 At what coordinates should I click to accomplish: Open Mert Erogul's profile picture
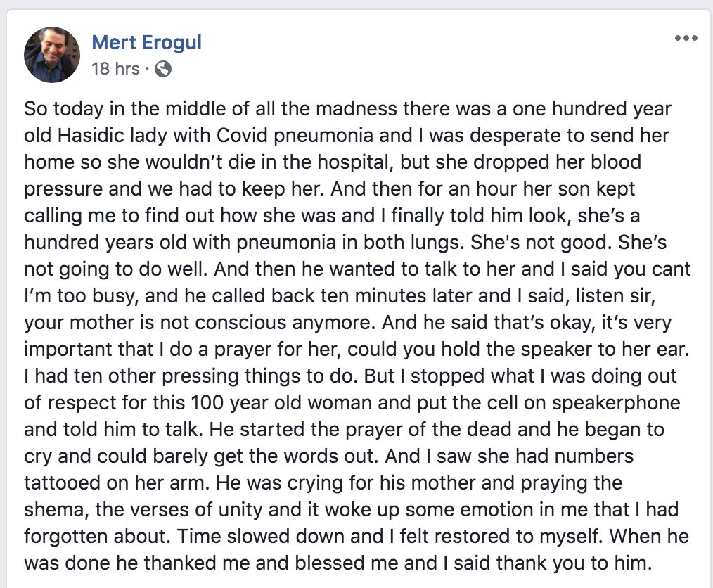point(52,55)
